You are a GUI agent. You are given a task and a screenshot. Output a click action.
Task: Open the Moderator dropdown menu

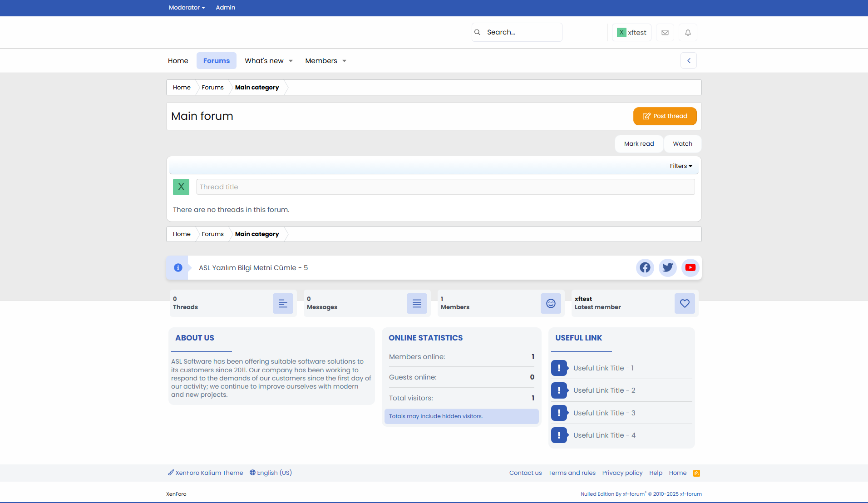tap(187, 8)
